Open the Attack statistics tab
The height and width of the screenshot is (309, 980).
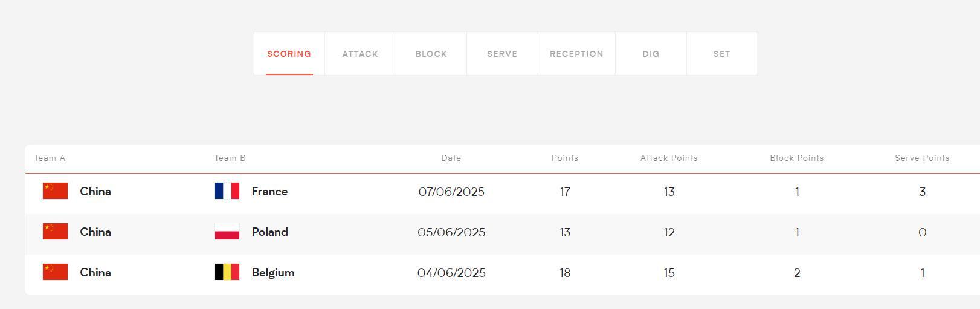point(360,54)
